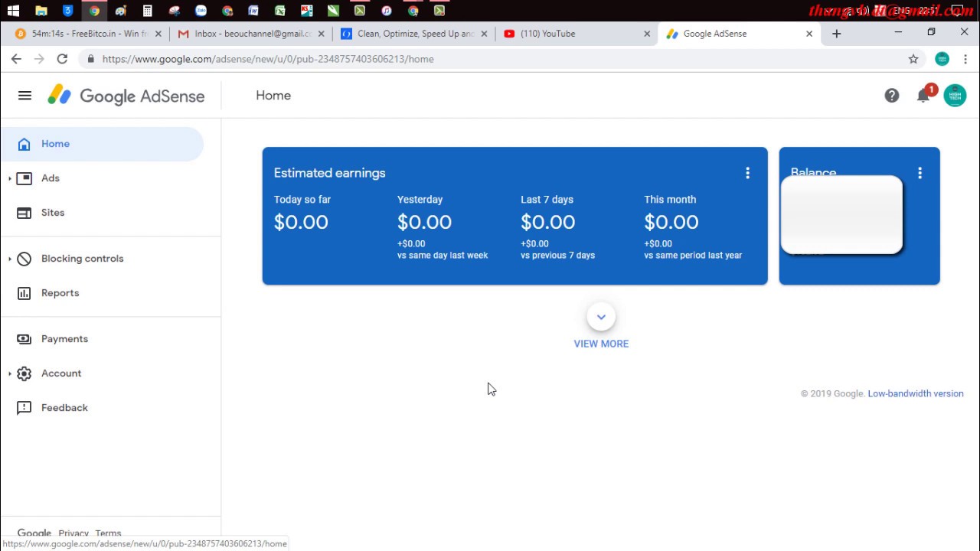
Task: Click 'vs same period last year' text
Action: click(693, 256)
